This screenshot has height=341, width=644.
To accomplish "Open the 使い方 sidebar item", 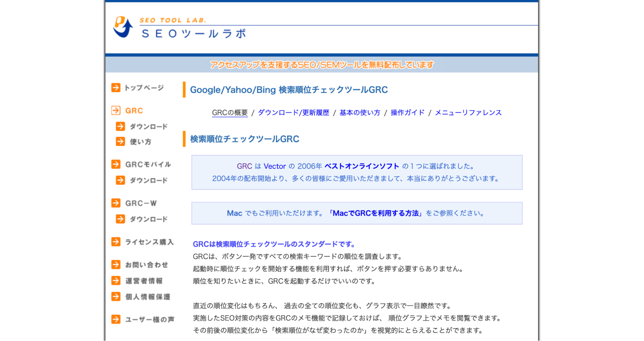I will click(140, 142).
